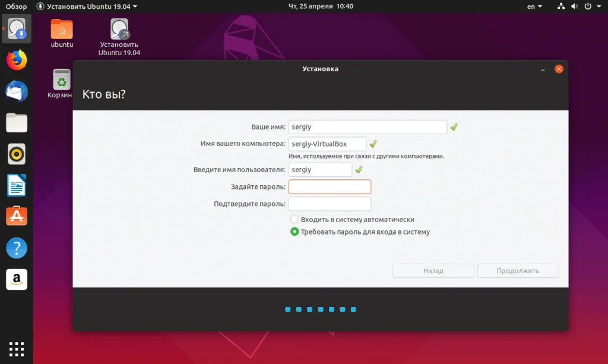The height and width of the screenshot is (364, 608).
Task: Click the Назад button
Action: click(433, 271)
